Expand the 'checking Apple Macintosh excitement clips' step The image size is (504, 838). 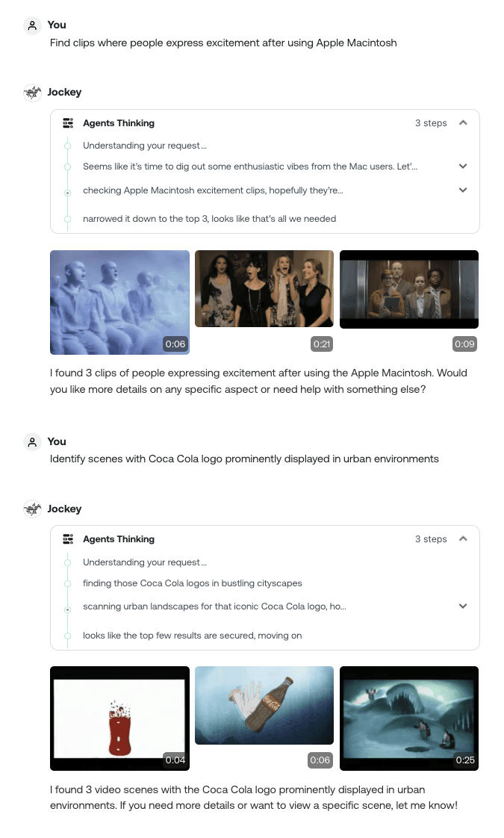click(463, 190)
